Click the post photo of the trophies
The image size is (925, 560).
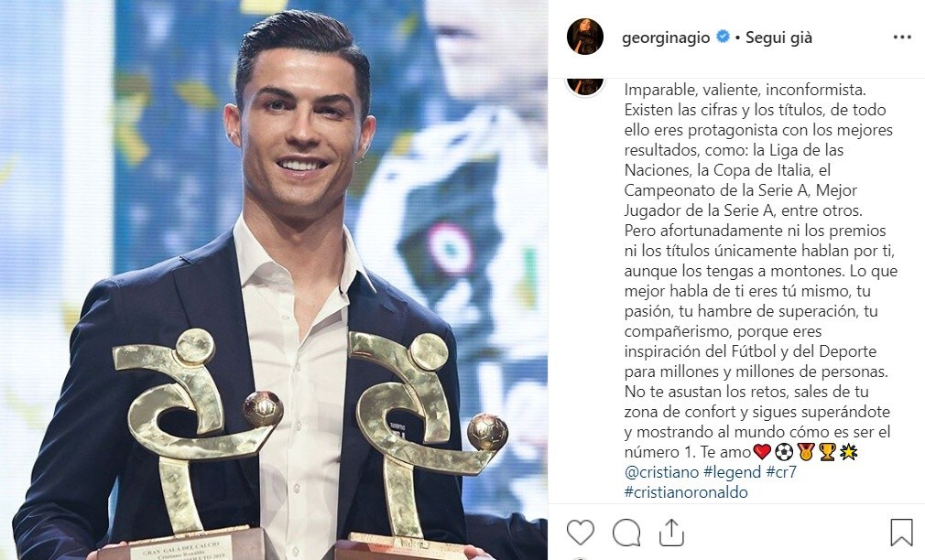tap(274, 280)
